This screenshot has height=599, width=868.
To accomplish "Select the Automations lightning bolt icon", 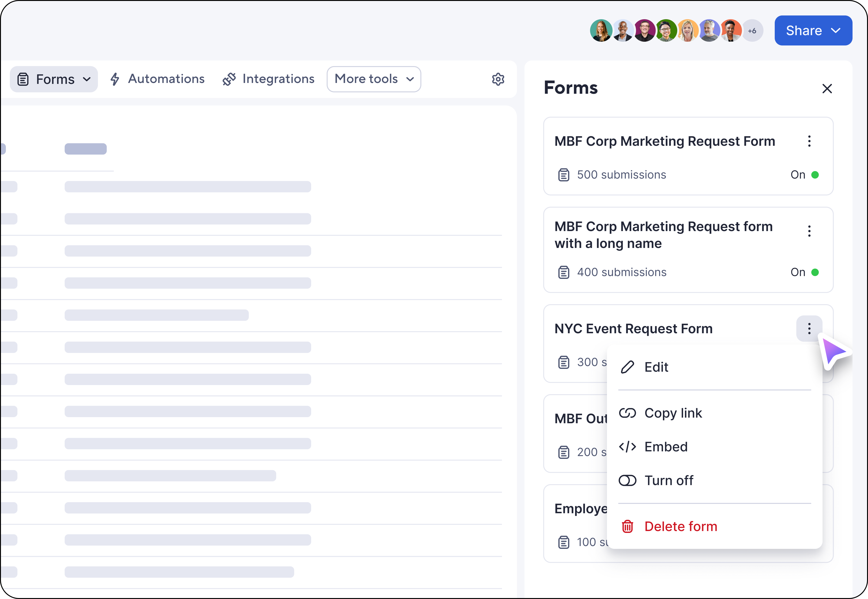I will [x=115, y=79].
